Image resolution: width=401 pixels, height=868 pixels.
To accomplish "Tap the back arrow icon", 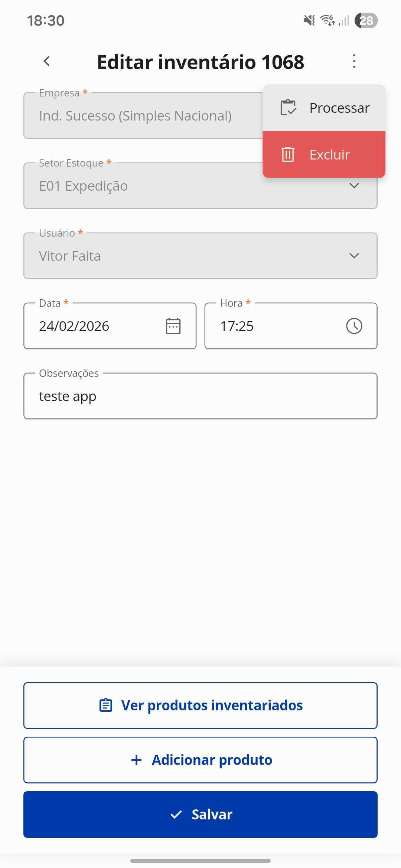I will (47, 61).
